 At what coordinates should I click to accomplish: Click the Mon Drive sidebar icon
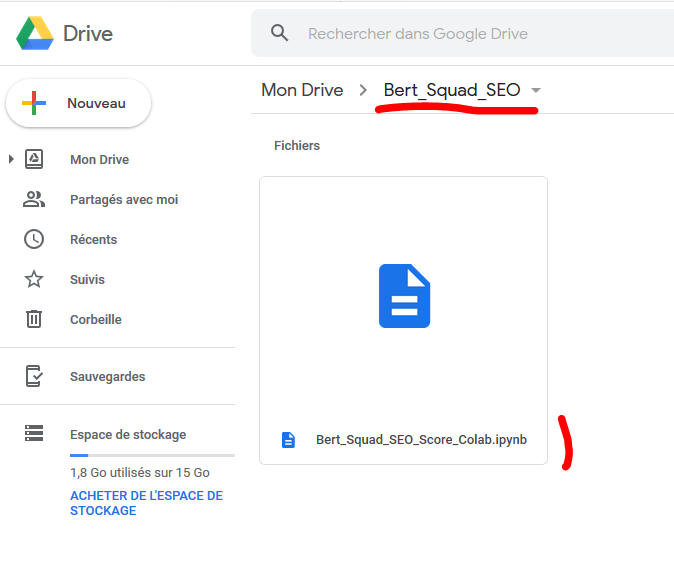click(34, 159)
